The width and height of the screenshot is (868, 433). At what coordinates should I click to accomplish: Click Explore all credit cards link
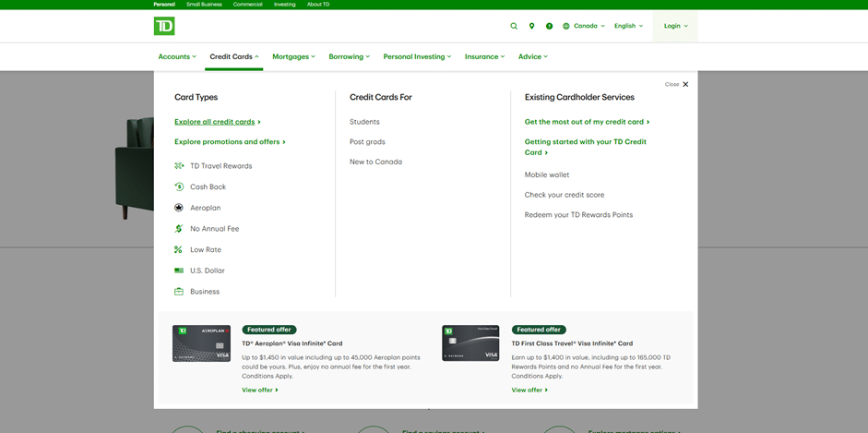217,122
